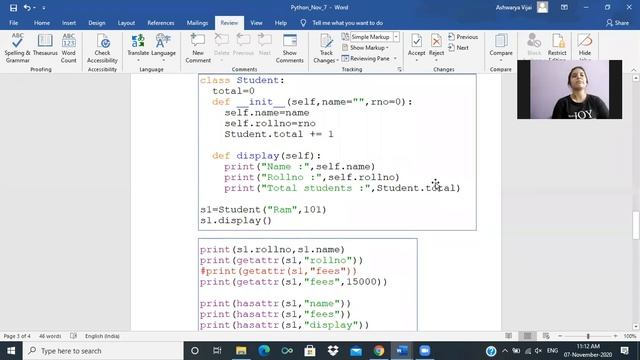Switch to the Design tab

(x=97, y=23)
